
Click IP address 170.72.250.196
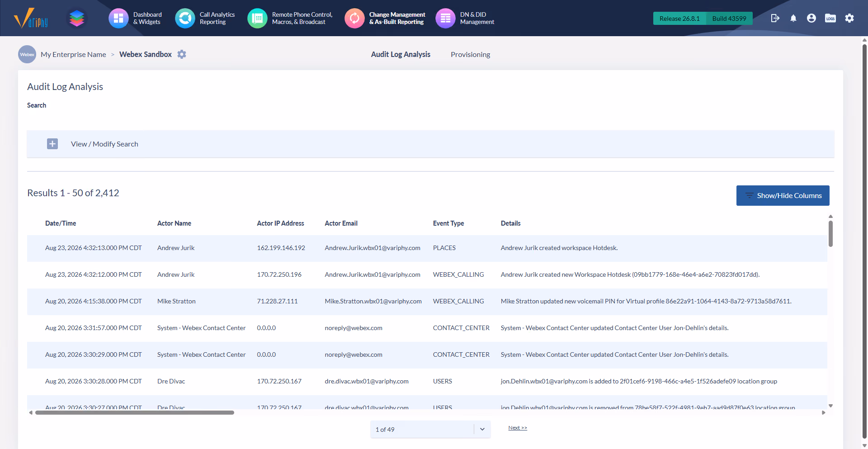coord(279,274)
